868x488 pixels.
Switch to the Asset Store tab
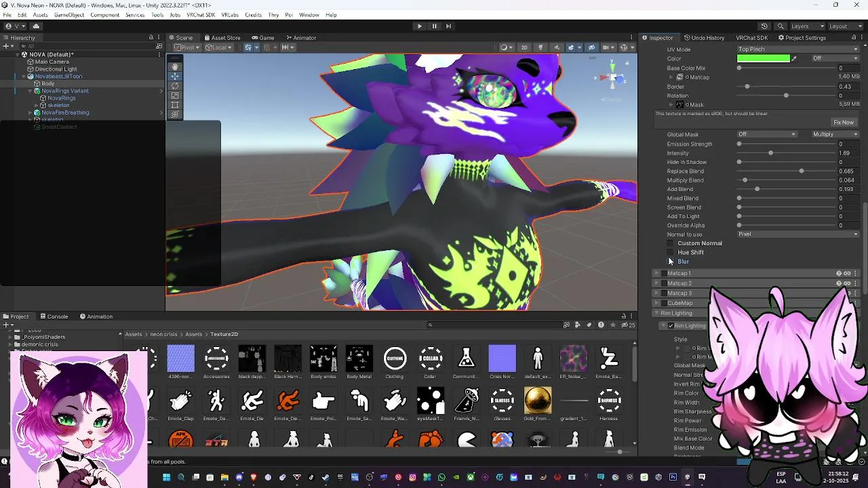(x=222, y=38)
